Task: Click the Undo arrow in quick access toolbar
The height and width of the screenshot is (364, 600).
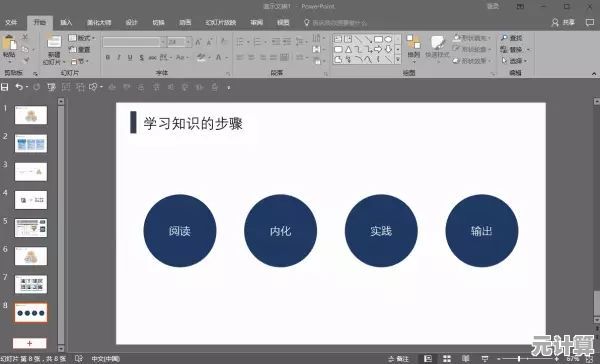Action: coord(19,87)
